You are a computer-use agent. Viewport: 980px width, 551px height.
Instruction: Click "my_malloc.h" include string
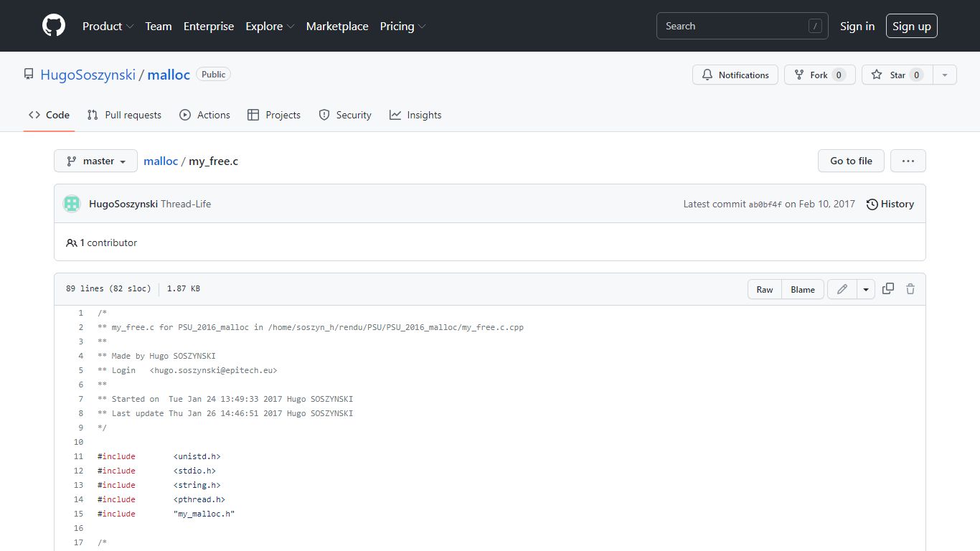204,514
